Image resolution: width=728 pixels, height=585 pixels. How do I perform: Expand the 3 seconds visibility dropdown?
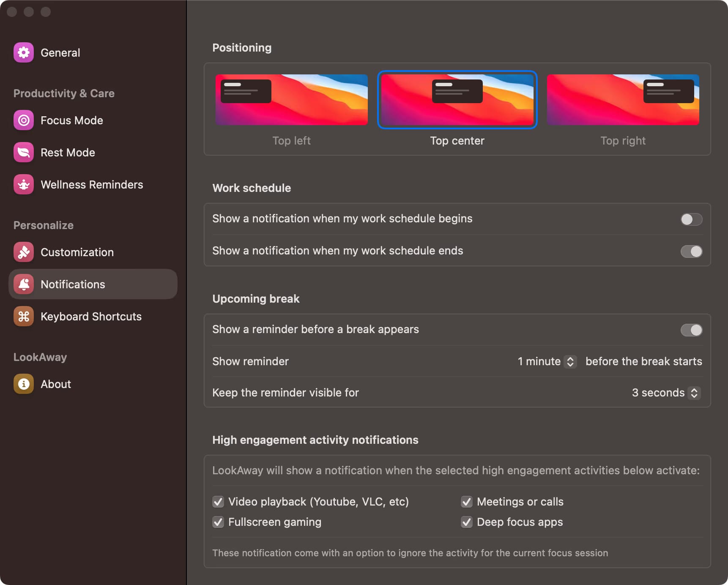[666, 393]
